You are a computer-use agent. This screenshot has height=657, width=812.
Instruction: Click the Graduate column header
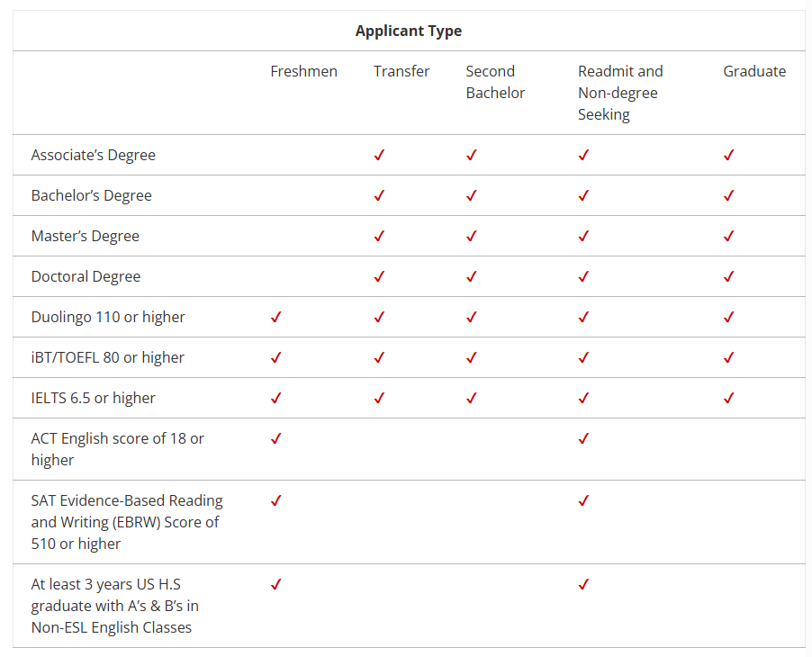point(754,71)
